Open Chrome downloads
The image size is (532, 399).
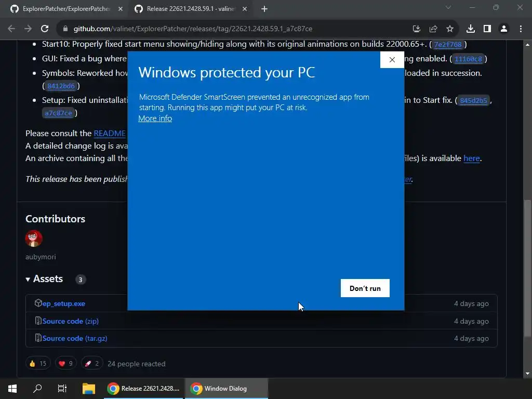(471, 29)
